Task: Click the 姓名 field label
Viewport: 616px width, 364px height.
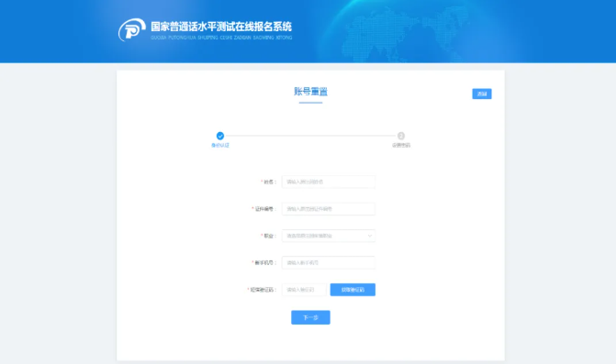Action: (270, 182)
